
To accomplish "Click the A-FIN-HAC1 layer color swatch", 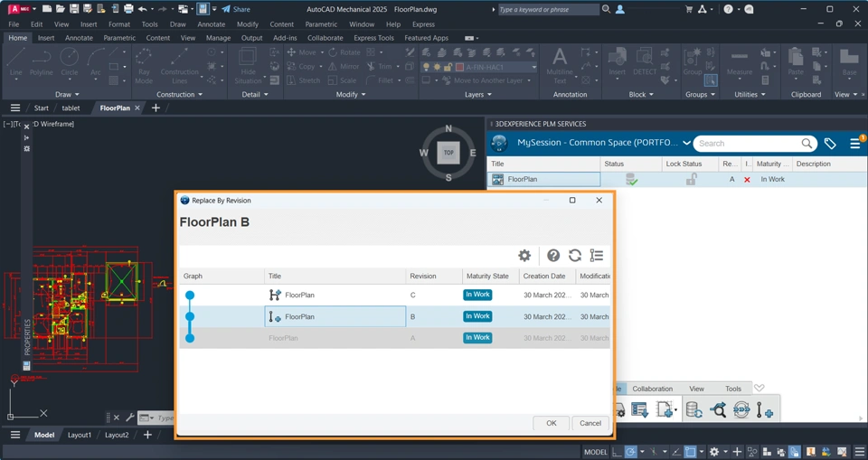I will [x=459, y=67].
